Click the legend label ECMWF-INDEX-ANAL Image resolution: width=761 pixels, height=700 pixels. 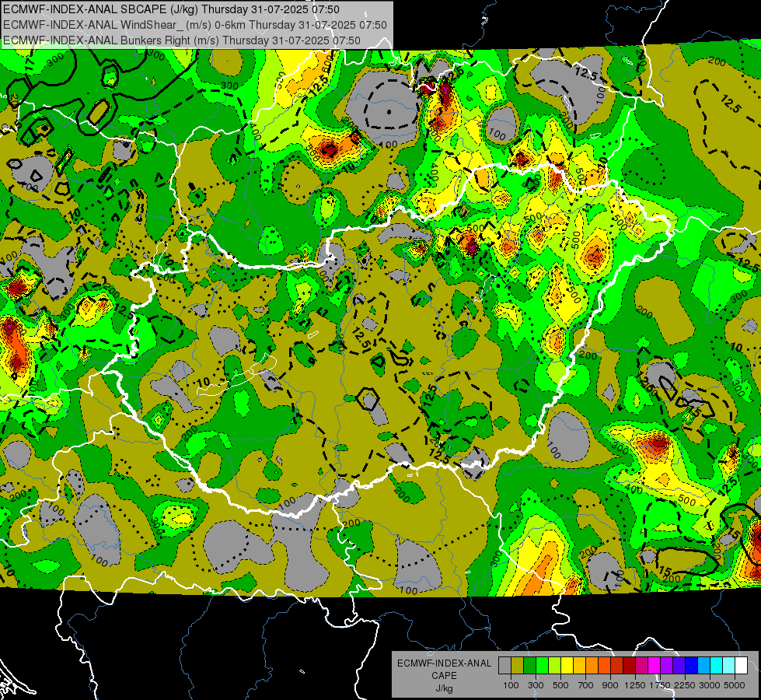pos(444,663)
